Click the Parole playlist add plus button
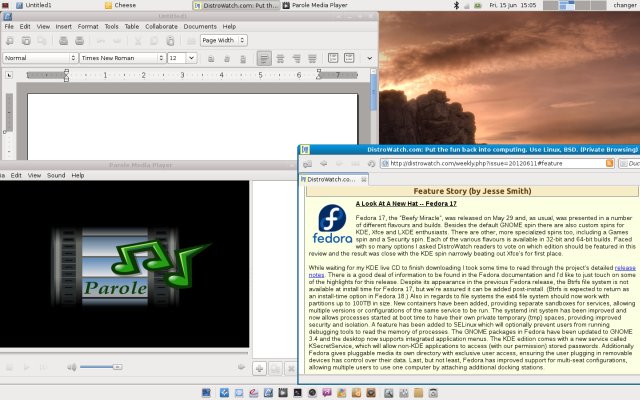The height and width of the screenshot is (400, 640). (259, 369)
